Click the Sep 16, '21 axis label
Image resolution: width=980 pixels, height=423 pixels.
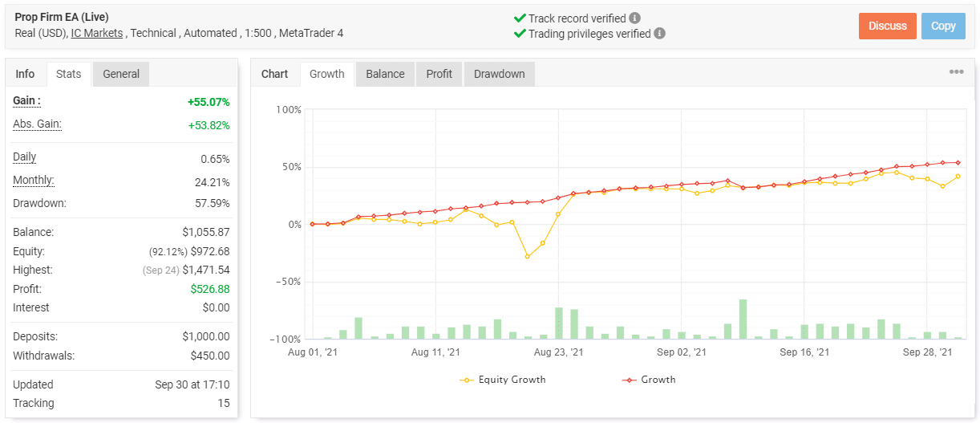click(x=804, y=352)
